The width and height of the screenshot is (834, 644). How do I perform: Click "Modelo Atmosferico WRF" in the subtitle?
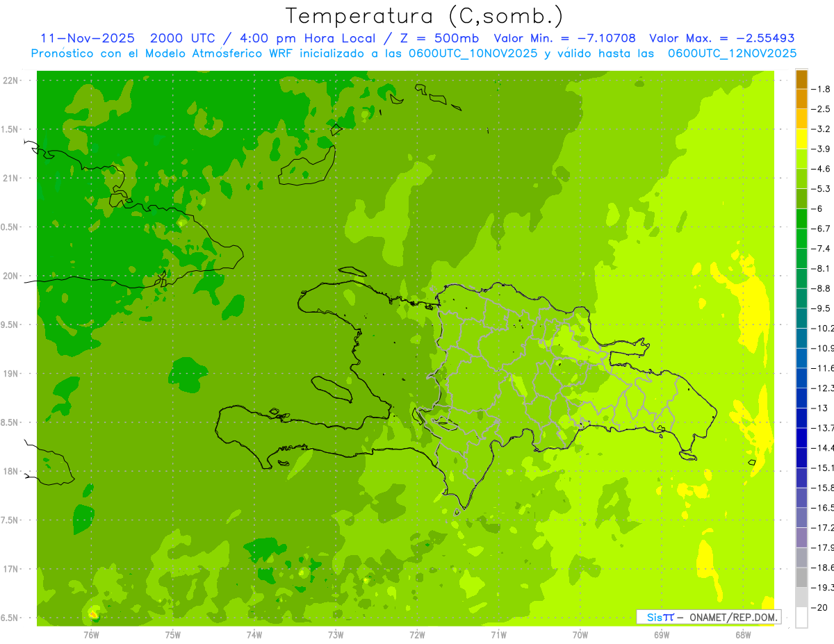(218, 53)
